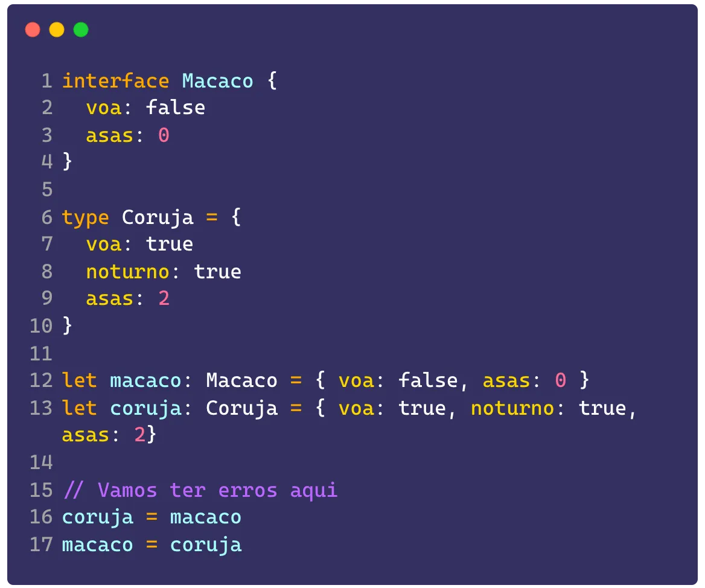Click the red close dot
The height and width of the screenshot is (588, 705).
click(33, 30)
